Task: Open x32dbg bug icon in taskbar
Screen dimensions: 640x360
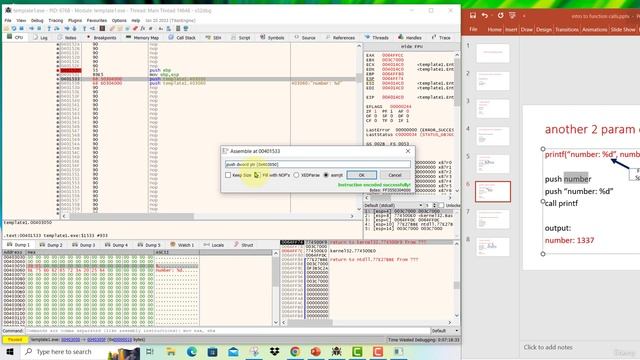Action: [336, 351]
